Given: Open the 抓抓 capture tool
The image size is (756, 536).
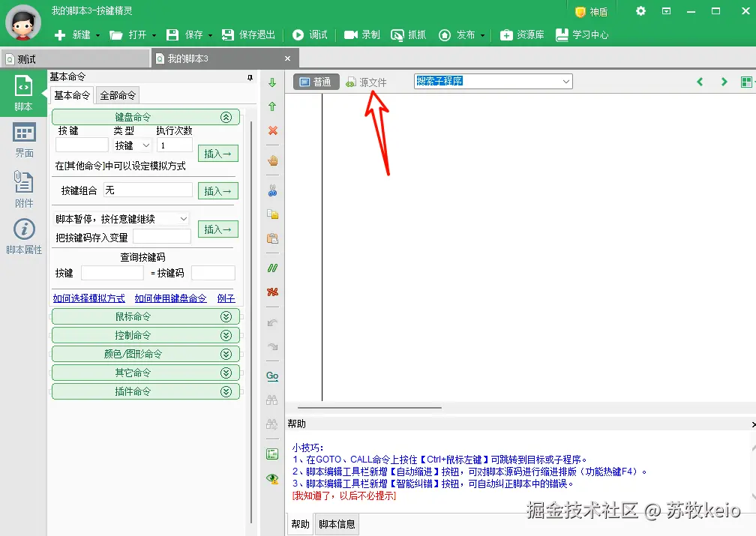Looking at the screenshot, I should pyautogui.click(x=408, y=34).
